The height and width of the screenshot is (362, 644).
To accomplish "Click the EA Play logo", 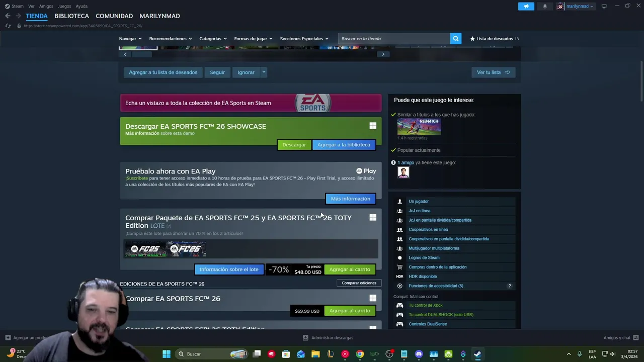I will tap(366, 171).
